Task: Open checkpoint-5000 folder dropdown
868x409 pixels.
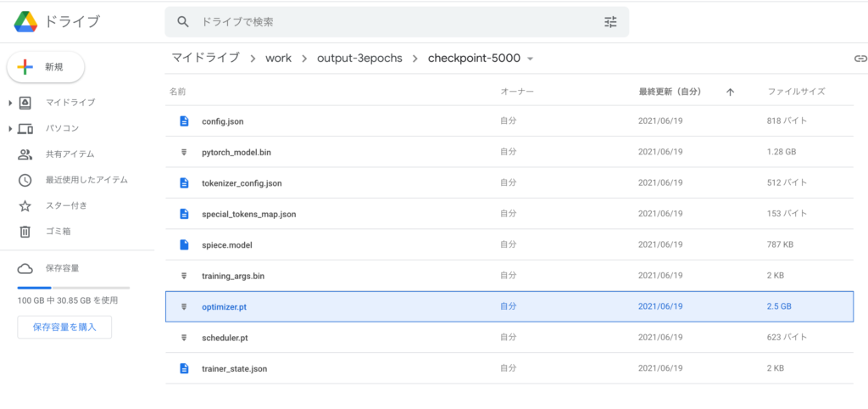Action: point(531,59)
